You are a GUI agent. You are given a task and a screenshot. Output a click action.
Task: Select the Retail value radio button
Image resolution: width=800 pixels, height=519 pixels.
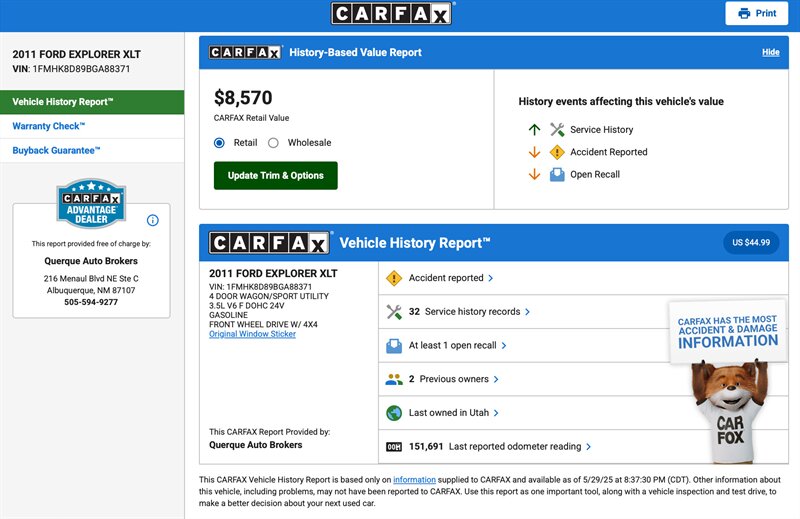[x=220, y=143]
